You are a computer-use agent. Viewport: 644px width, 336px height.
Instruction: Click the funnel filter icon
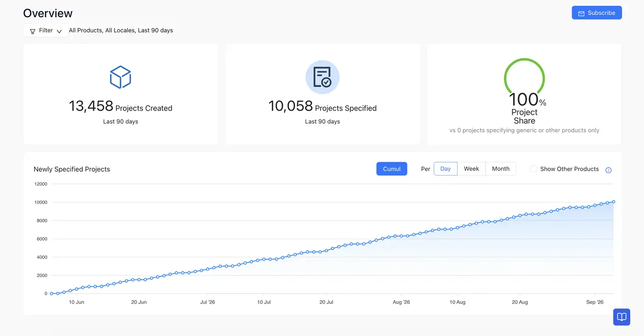pos(33,31)
